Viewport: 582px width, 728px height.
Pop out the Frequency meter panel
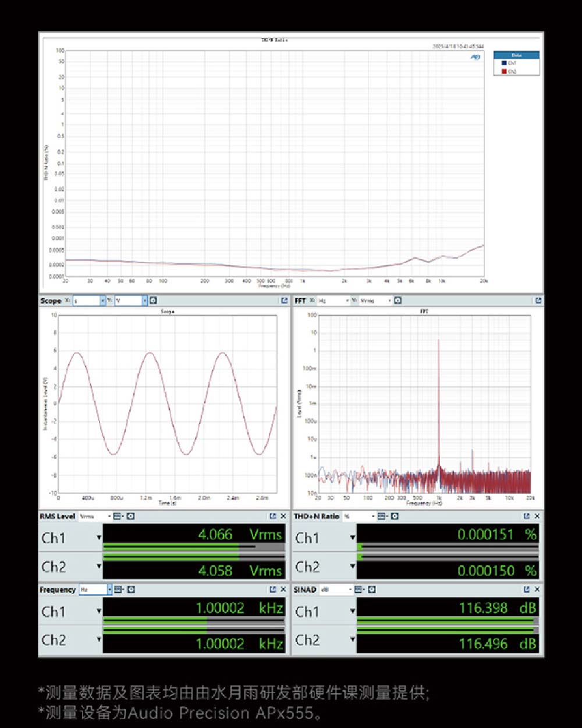tap(272, 589)
